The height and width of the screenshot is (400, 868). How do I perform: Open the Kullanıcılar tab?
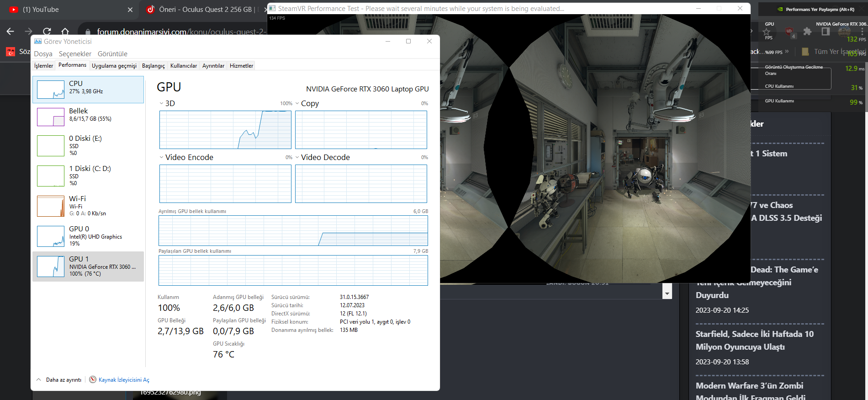point(184,66)
